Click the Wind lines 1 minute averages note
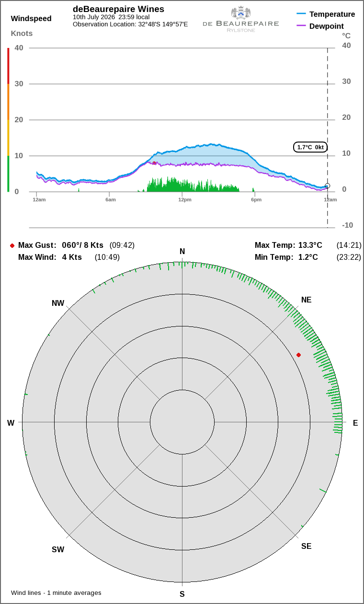364x604 pixels. point(56,593)
